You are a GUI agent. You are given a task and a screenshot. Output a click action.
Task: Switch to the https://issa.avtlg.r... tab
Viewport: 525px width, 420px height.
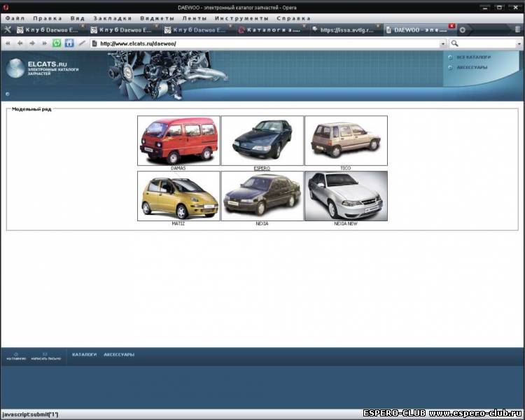346,30
